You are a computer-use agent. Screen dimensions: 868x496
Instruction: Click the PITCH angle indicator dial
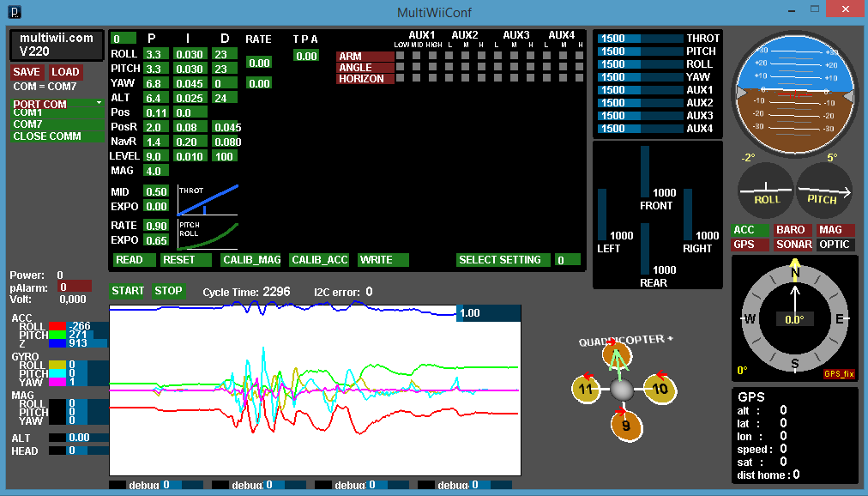point(823,190)
